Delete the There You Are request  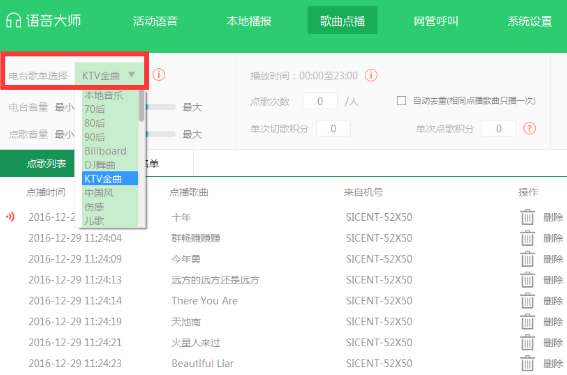pos(553,301)
